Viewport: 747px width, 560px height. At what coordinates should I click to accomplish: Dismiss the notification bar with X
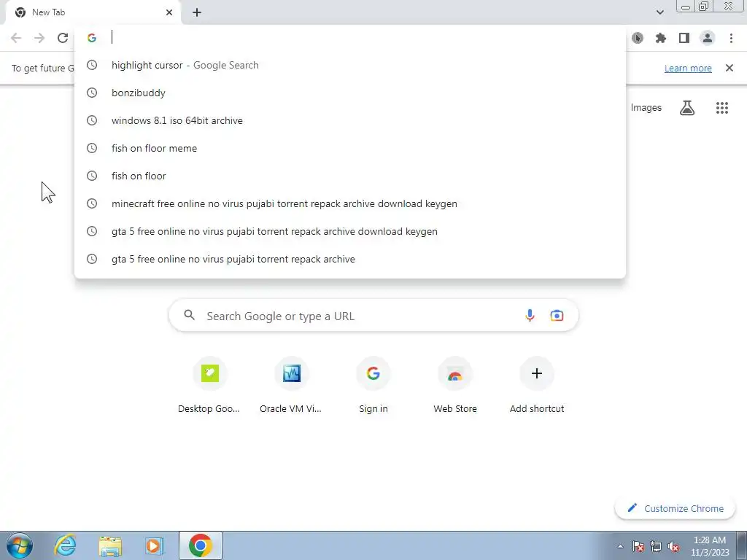(729, 68)
